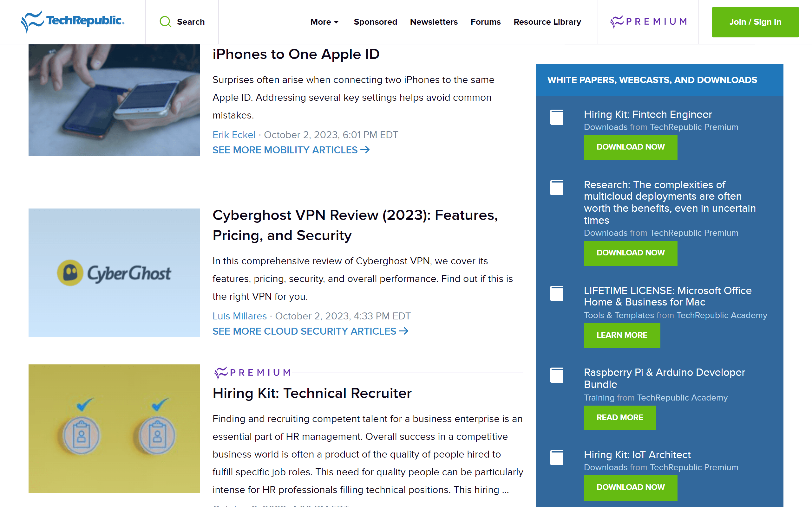Click the TechRepublic logo

pyautogui.click(x=72, y=22)
